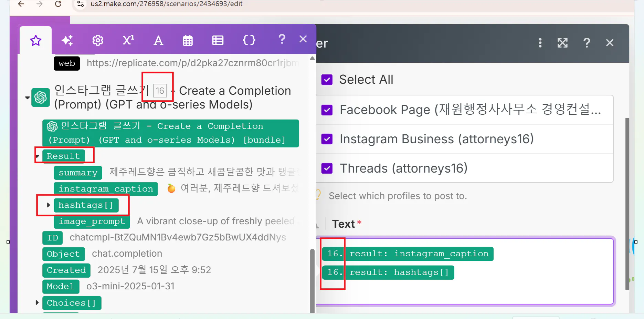Open text and binary functions tab
This screenshot has width=644, height=319.
[158, 40]
